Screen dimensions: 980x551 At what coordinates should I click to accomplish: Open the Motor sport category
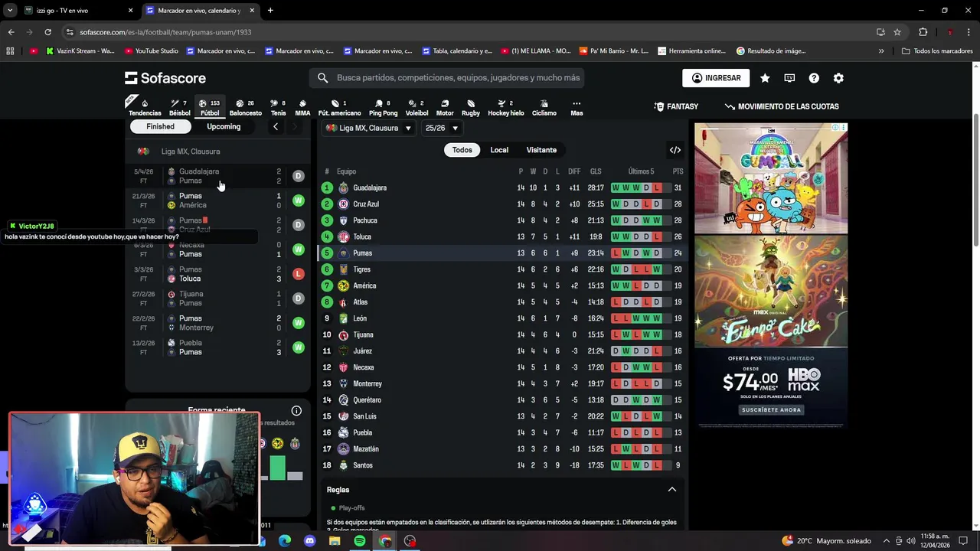point(445,108)
